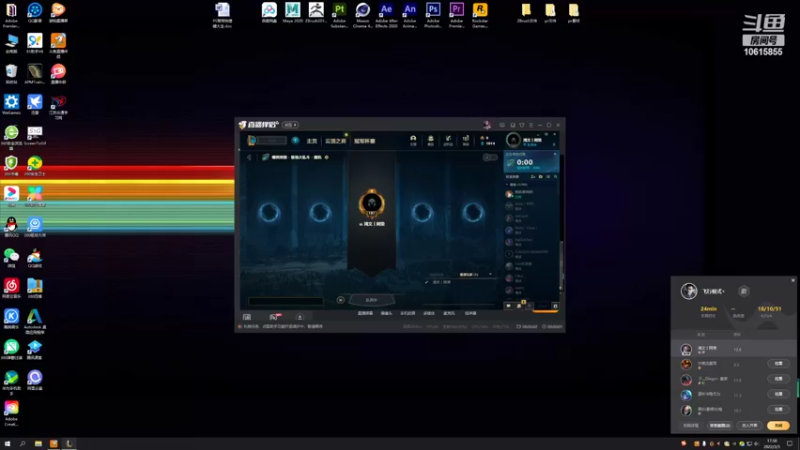The height and width of the screenshot is (450, 800).
Task: Open Adobe Animate desktop shortcut
Action: [410, 14]
